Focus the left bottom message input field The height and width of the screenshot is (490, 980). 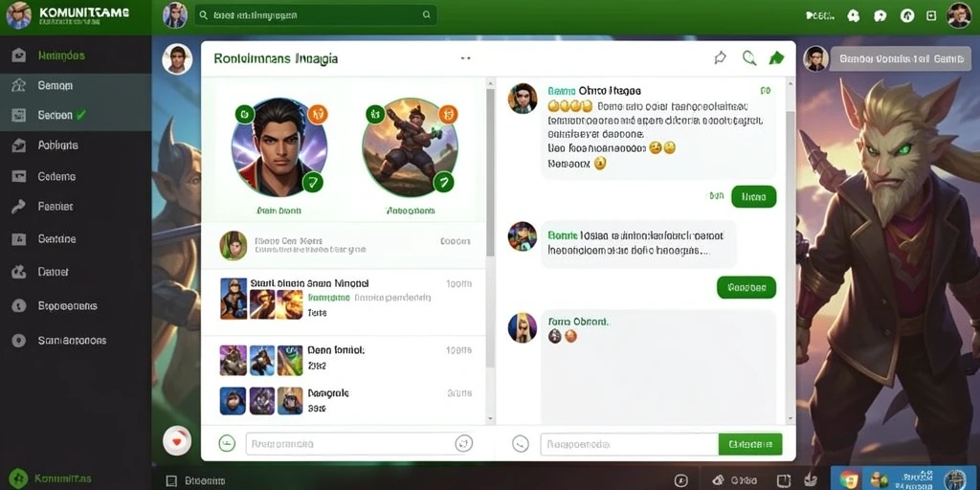(x=360, y=444)
